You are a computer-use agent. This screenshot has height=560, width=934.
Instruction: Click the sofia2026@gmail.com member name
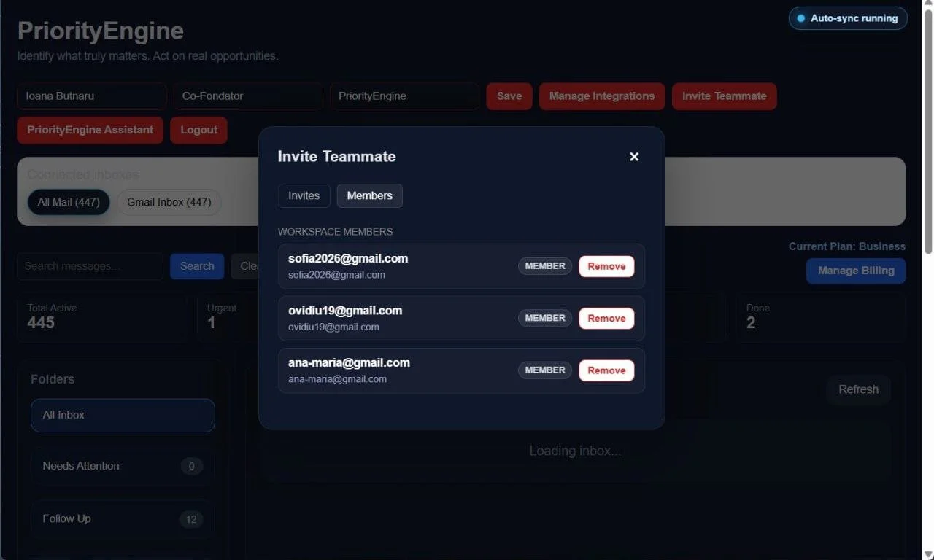pos(348,259)
